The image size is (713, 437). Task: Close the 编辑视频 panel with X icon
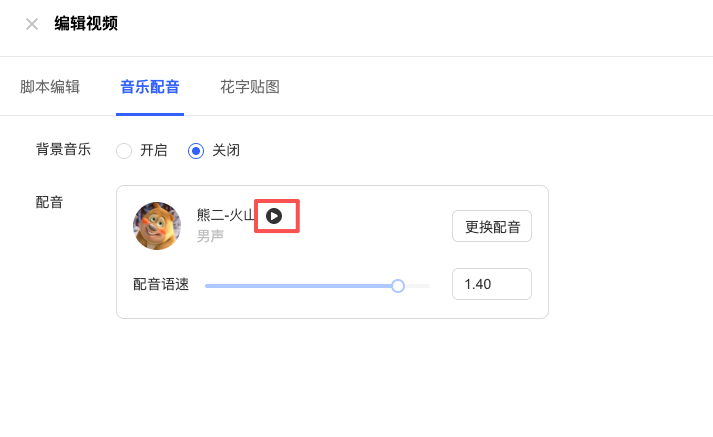coord(32,24)
